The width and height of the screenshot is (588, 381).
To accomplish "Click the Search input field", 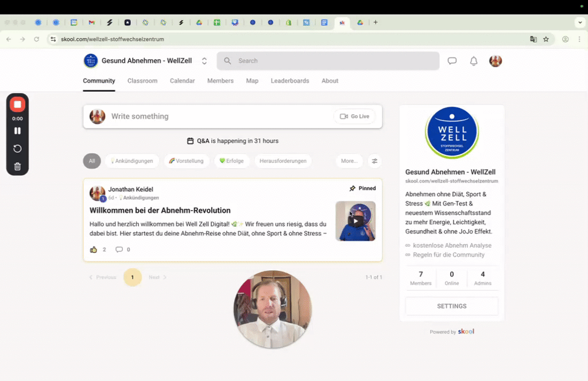I will [x=328, y=61].
